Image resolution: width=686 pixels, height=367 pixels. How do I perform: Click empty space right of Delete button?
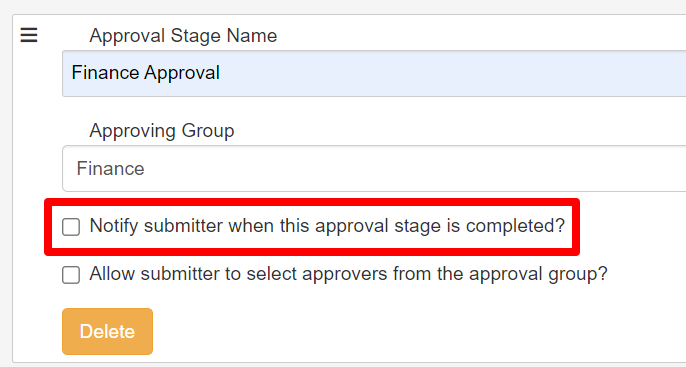394,332
